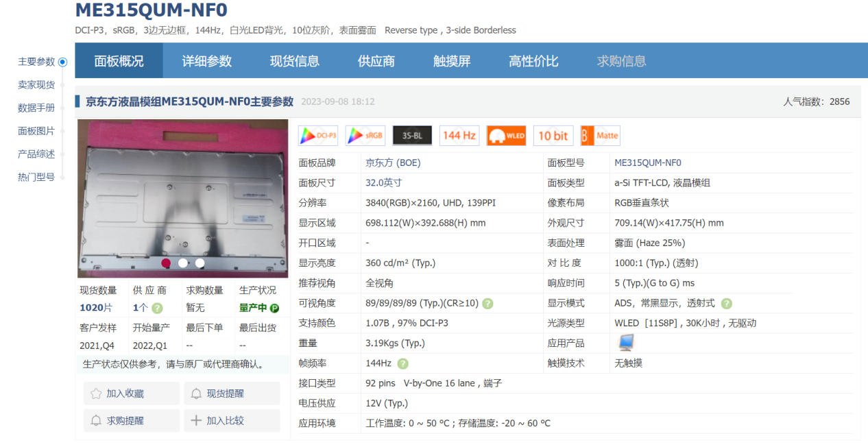Click the 10 bit color depth badge

(553, 135)
